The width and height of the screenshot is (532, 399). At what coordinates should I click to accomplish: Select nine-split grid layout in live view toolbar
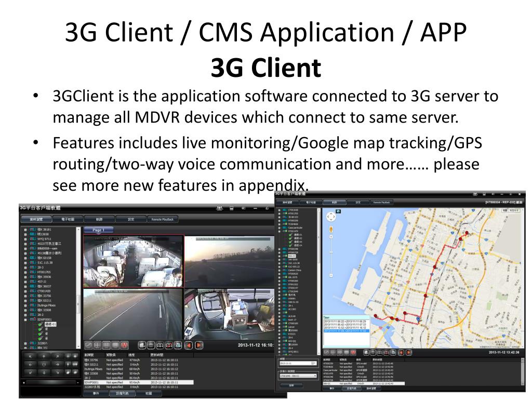[x=106, y=345]
